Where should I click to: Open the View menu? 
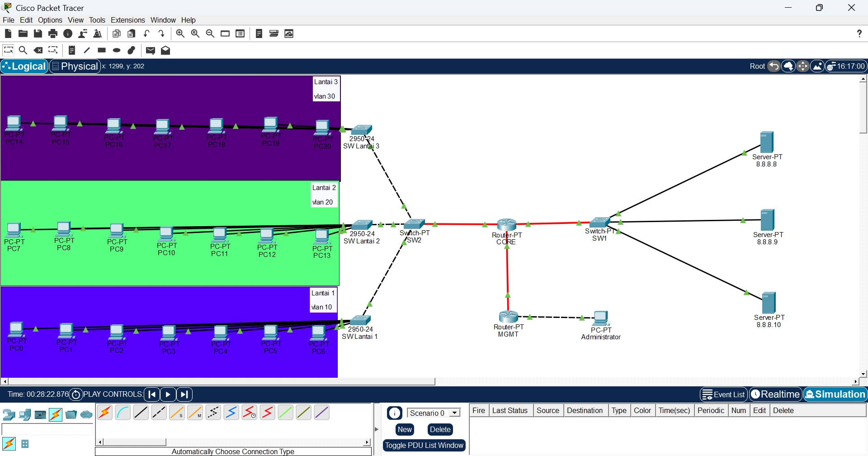(x=75, y=20)
